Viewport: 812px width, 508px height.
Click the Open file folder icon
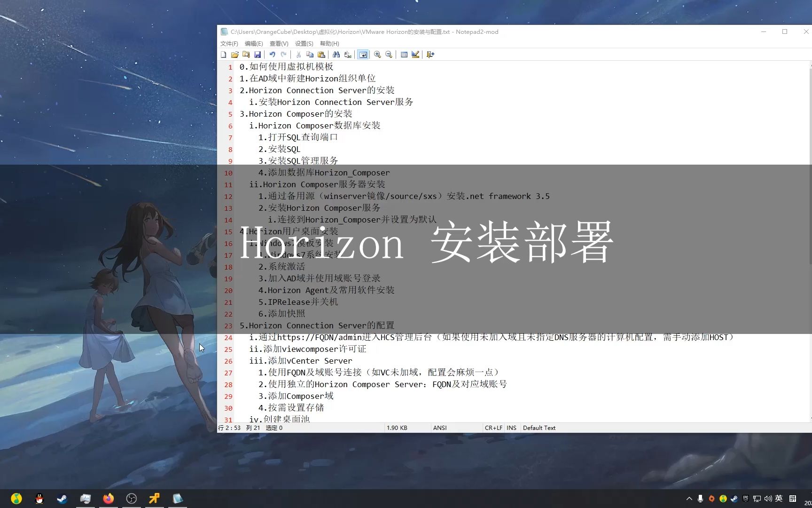235,55
